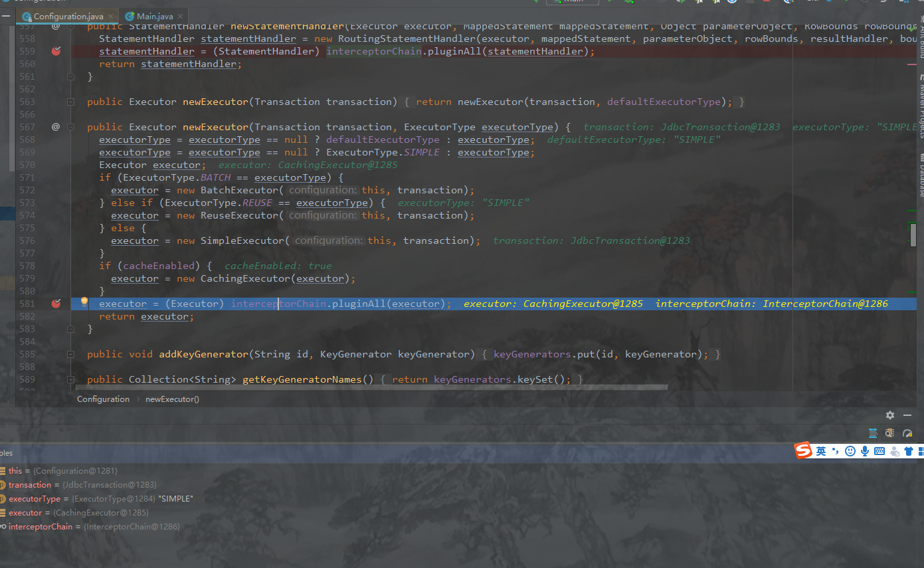Viewport: 924px width, 568px height.
Task: Toggle the breakpoint on line 559
Action: click(56, 51)
